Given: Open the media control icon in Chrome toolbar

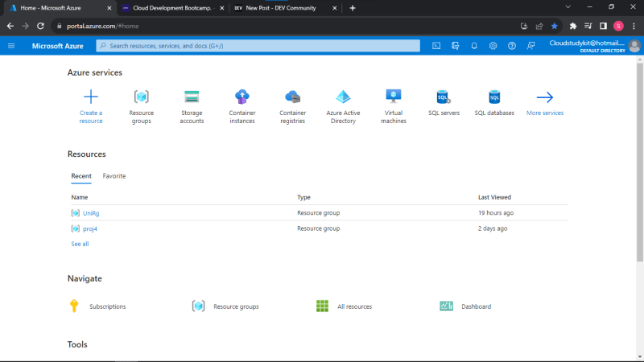Looking at the screenshot, I should (x=588, y=26).
